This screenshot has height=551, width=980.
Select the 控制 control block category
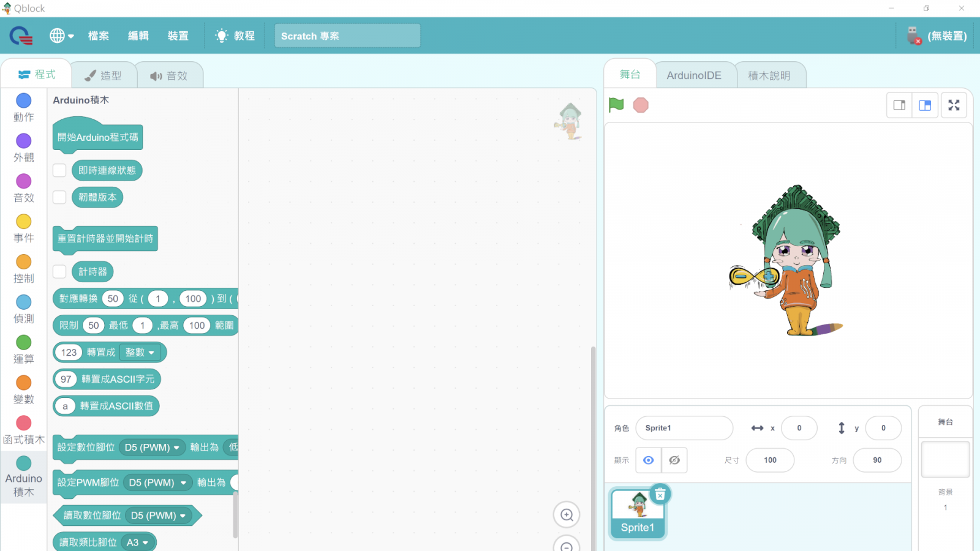(x=24, y=269)
